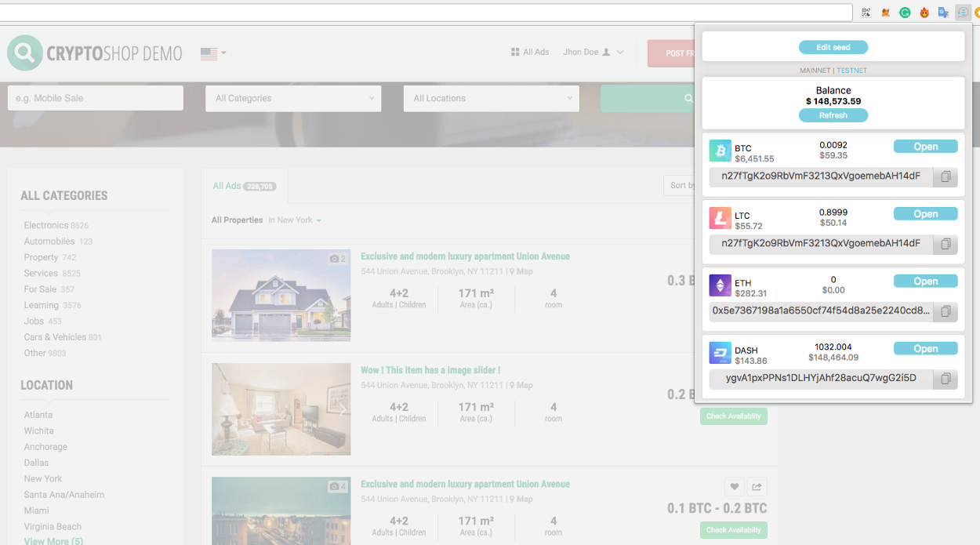This screenshot has width=980, height=545.
Task: Click the QR code extension icon
Action: pyautogui.click(x=866, y=13)
